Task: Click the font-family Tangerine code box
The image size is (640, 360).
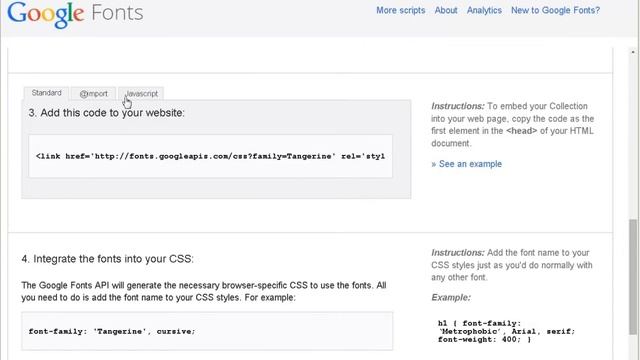Action: [x=207, y=331]
